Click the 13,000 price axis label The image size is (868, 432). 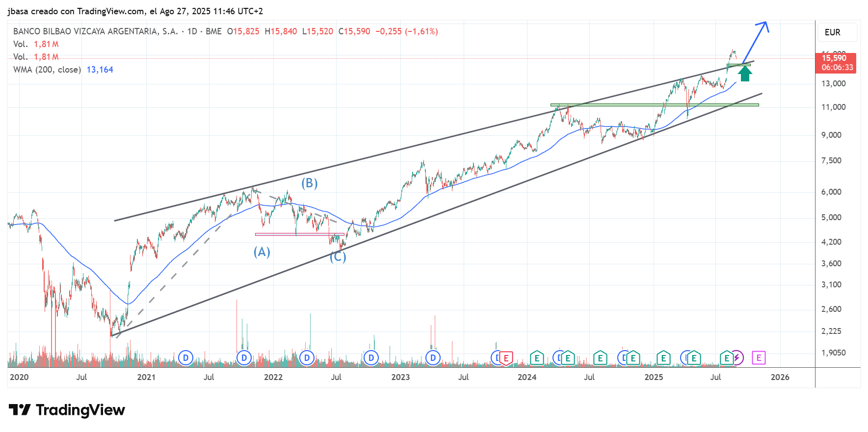click(x=834, y=84)
